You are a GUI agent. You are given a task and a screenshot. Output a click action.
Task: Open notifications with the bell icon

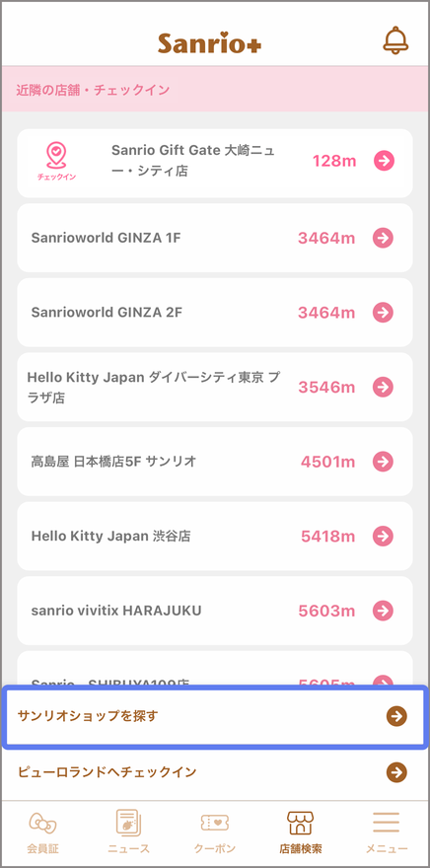[x=395, y=40]
